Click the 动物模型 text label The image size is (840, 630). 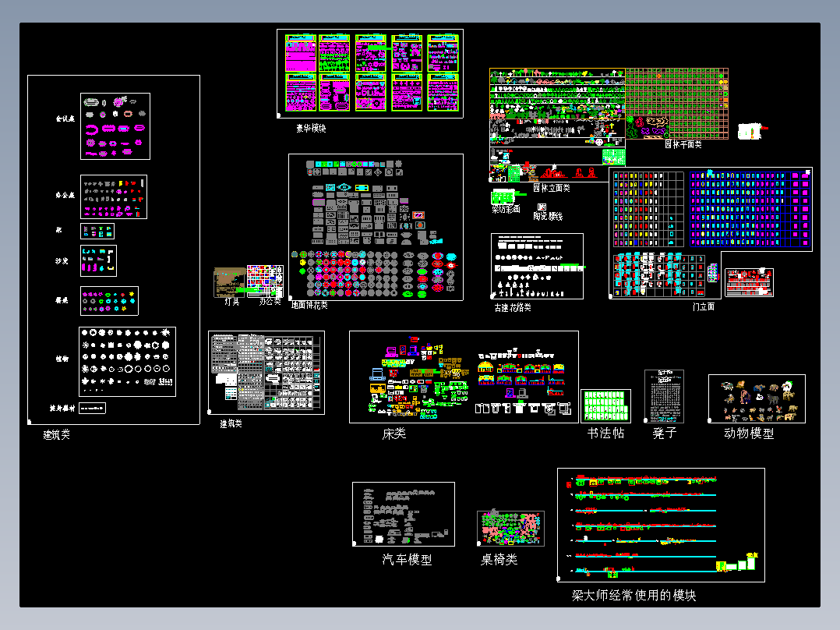point(749,434)
